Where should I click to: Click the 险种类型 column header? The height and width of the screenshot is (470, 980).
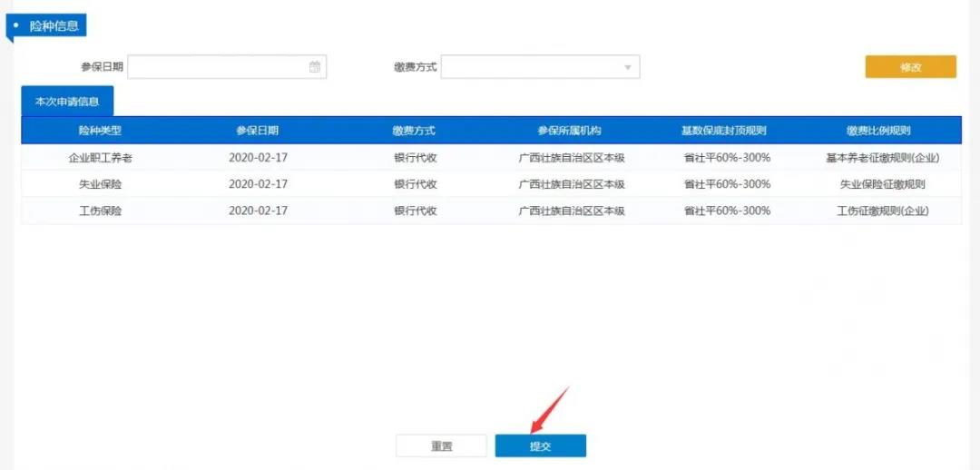(100, 131)
